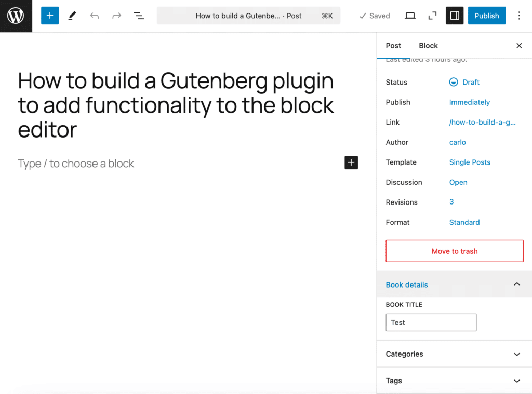
Task: Open the three-dot Options menu
Action: (x=519, y=16)
